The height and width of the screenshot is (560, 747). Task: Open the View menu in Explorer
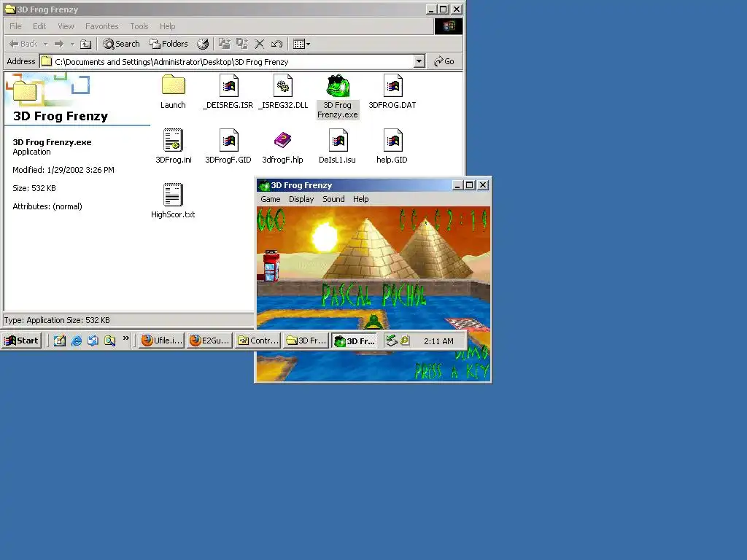coord(66,26)
